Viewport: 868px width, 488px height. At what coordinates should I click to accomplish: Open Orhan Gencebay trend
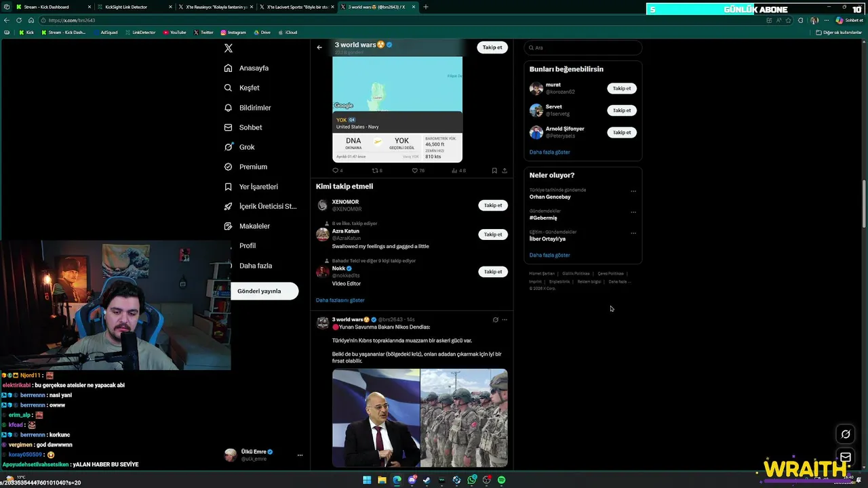coord(550,197)
